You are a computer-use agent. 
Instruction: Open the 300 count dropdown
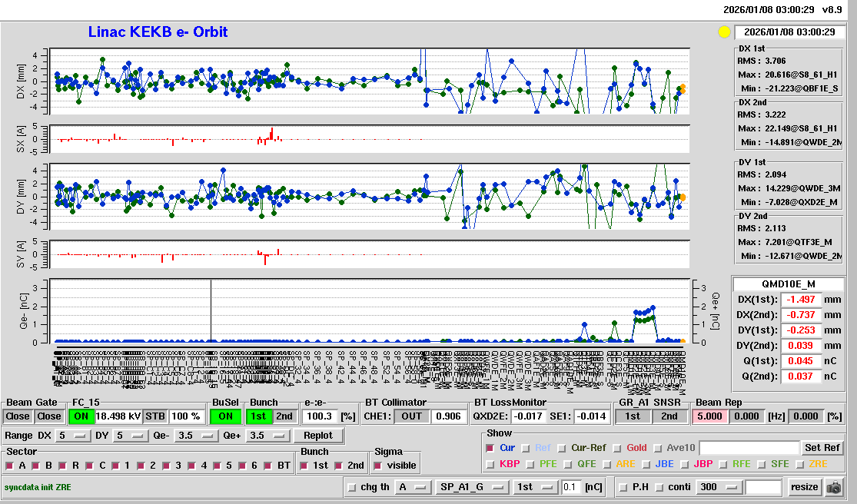coord(718,487)
